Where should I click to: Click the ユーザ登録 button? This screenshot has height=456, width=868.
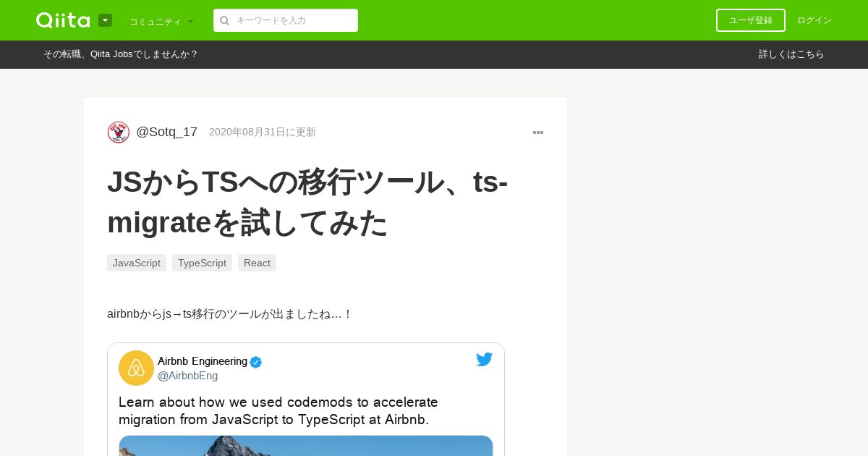(751, 20)
